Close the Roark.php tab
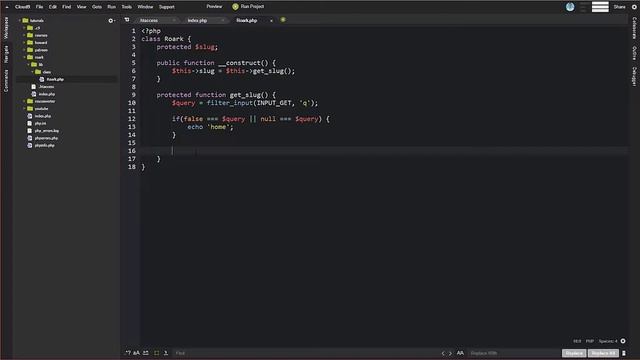This screenshot has height=360, width=640. [x=271, y=20]
